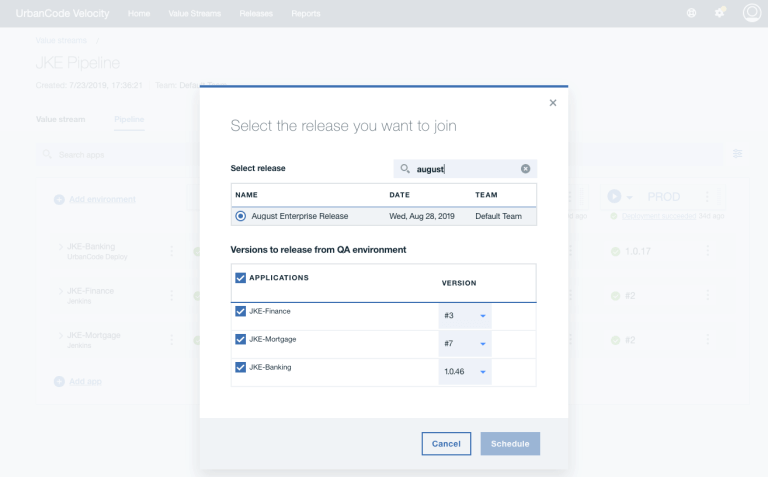Expand the JKE-Finance app row
The height and width of the screenshot is (477, 768).
coord(61,291)
